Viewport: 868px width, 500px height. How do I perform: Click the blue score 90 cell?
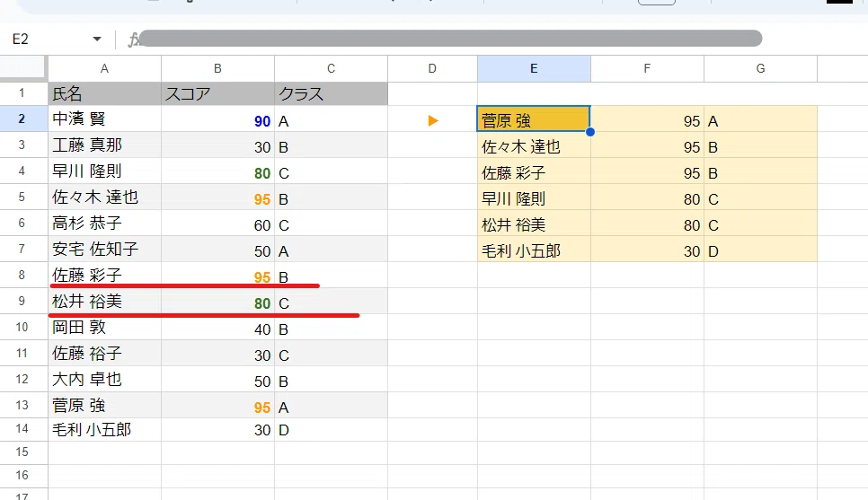217,118
